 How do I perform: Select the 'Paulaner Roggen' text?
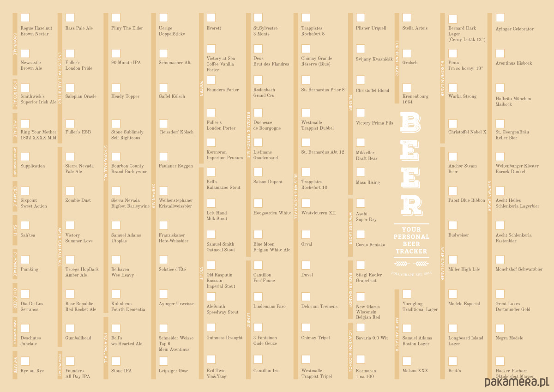[176, 166]
